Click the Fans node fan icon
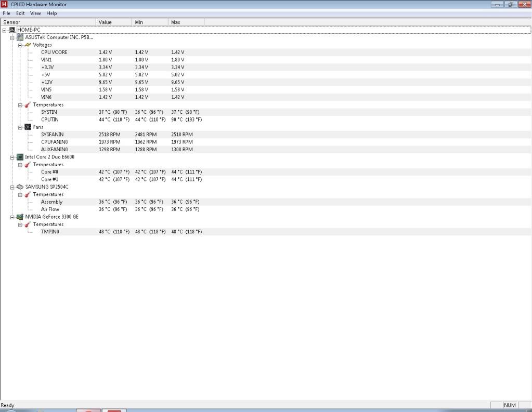 coord(28,127)
